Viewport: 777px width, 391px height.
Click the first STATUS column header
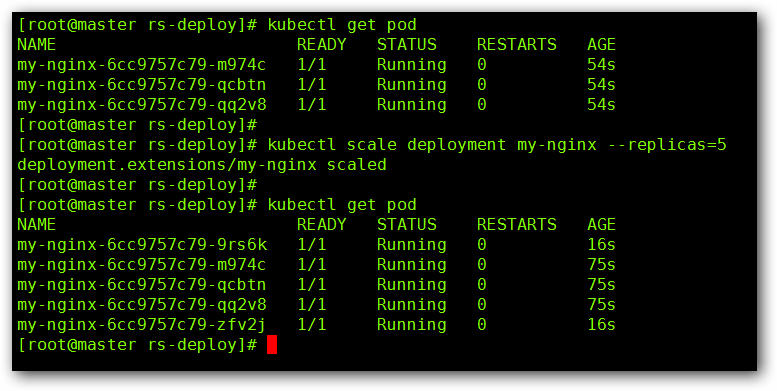tap(406, 45)
